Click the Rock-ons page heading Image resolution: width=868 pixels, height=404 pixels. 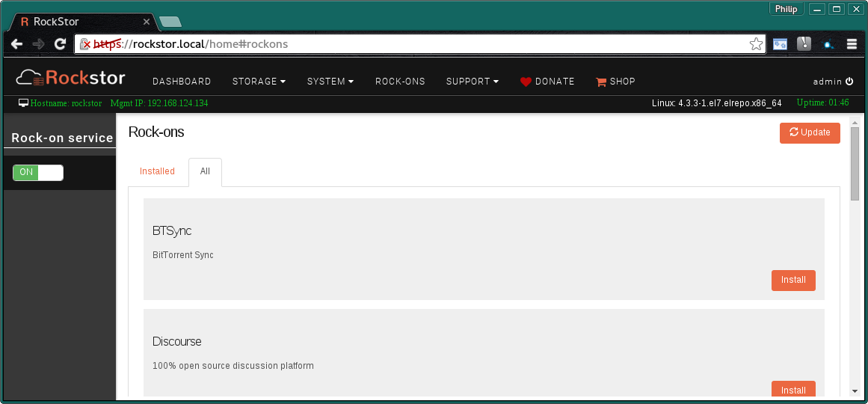(x=156, y=132)
